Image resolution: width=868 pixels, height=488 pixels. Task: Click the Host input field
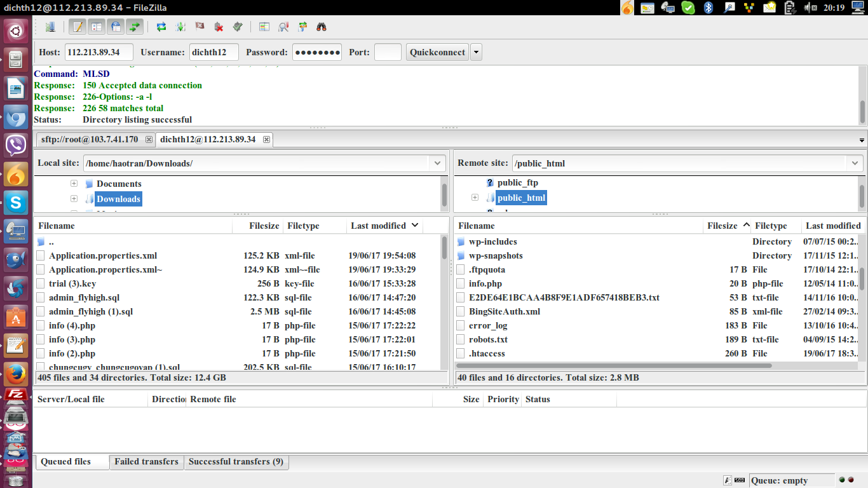(x=99, y=52)
